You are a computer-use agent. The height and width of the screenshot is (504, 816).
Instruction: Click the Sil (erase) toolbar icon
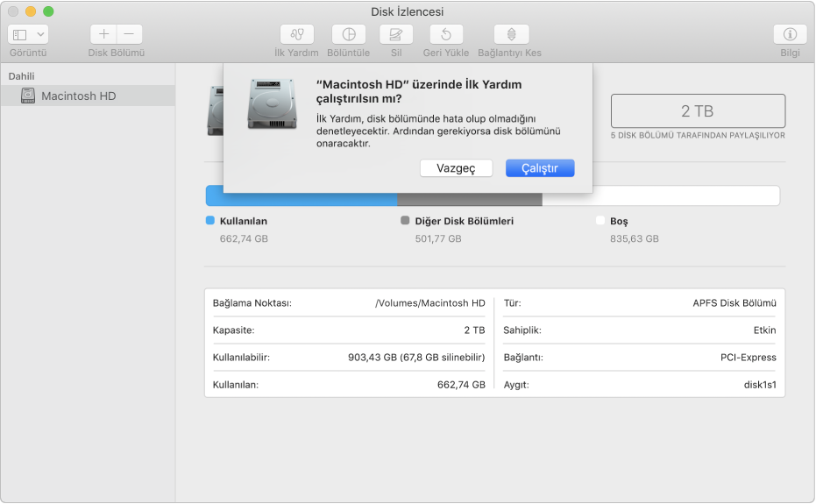pos(396,34)
